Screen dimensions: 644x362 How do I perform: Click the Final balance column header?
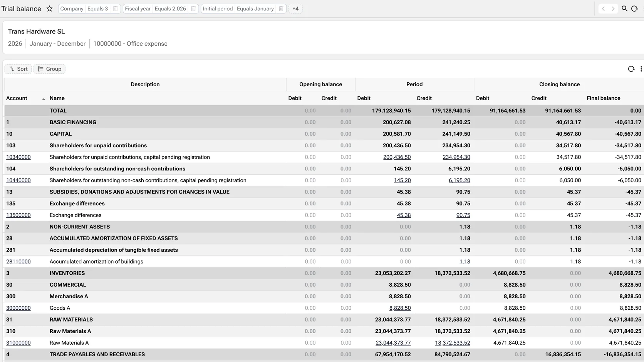[603, 98]
